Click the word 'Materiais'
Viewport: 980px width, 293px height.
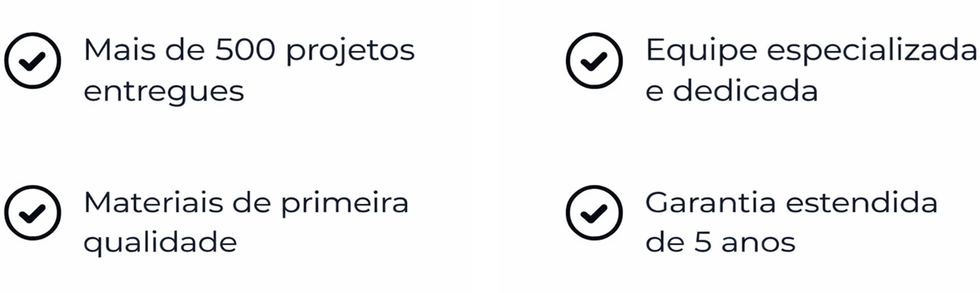point(153,203)
